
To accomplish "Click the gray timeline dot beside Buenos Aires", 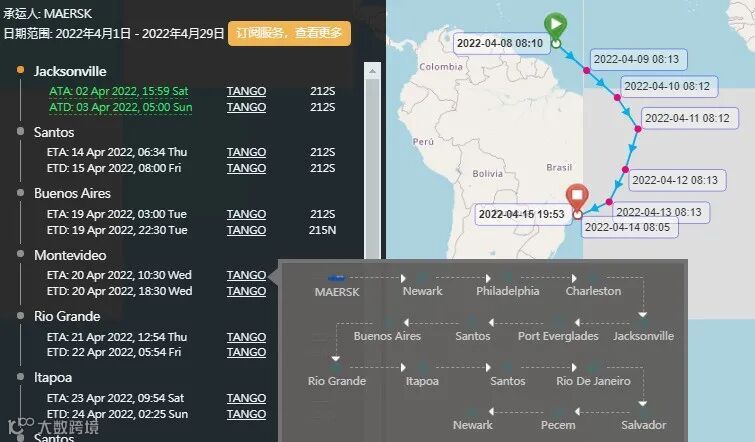I will click(20, 192).
